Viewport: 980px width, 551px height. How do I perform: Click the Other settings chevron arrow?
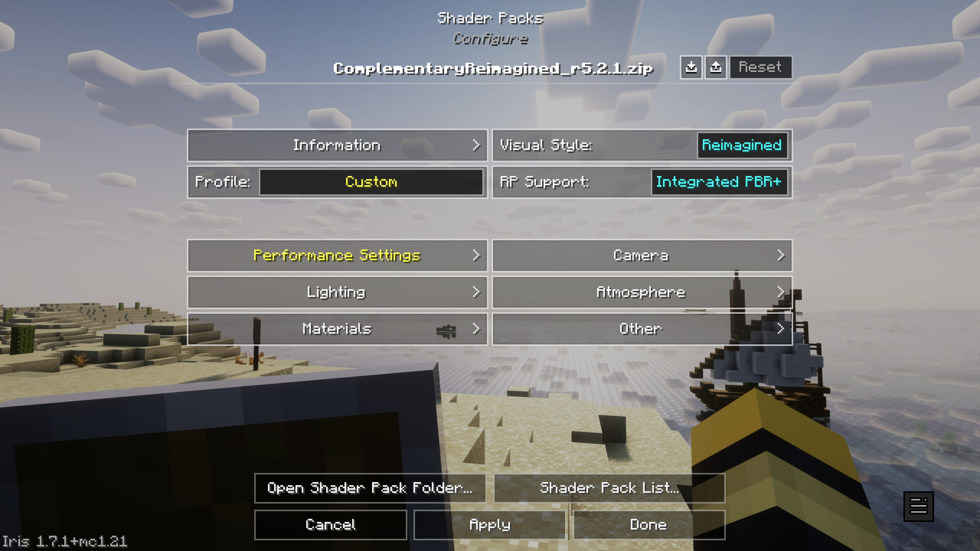[780, 328]
